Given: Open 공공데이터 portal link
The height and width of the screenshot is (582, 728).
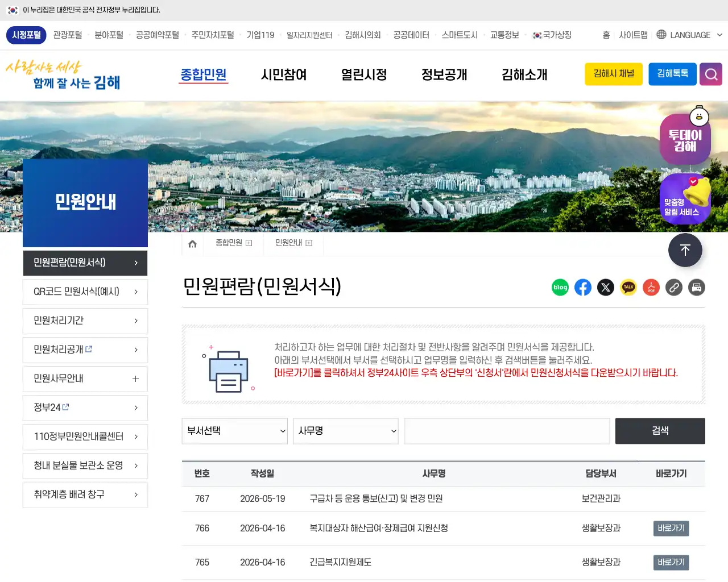Looking at the screenshot, I should pos(411,35).
